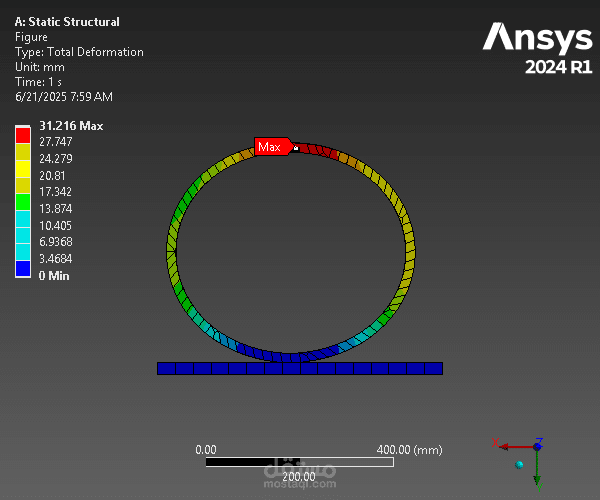This screenshot has height=500, width=600.
Task: Click the "13.874" legend value
Action: [x=56, y=209]
